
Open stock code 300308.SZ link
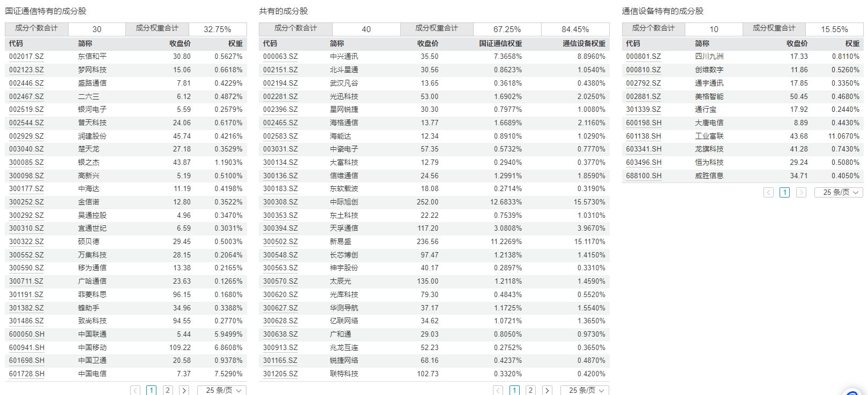280,202
